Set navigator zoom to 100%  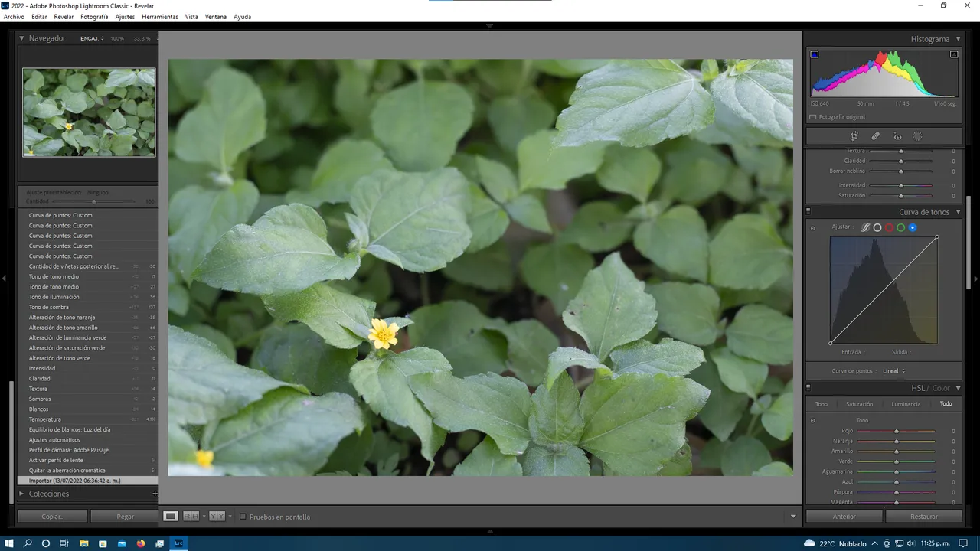117,38
